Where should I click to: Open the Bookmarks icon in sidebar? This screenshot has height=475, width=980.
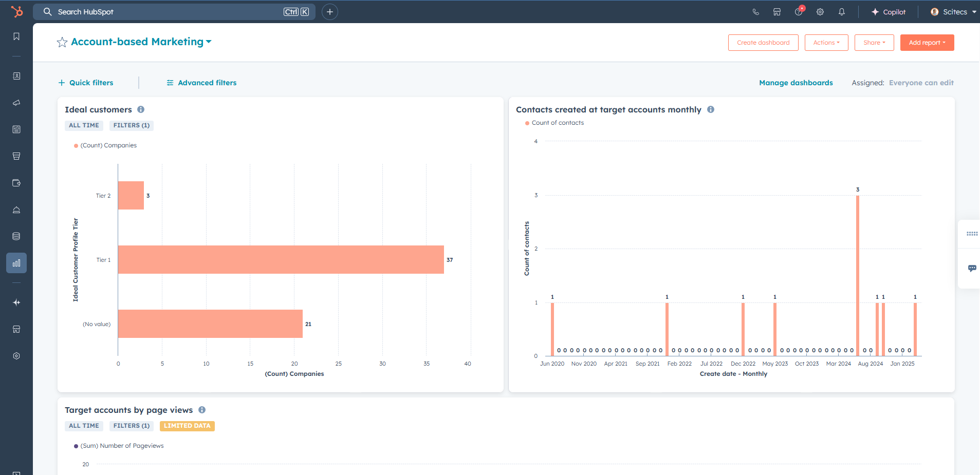click(x=16, y=36)
